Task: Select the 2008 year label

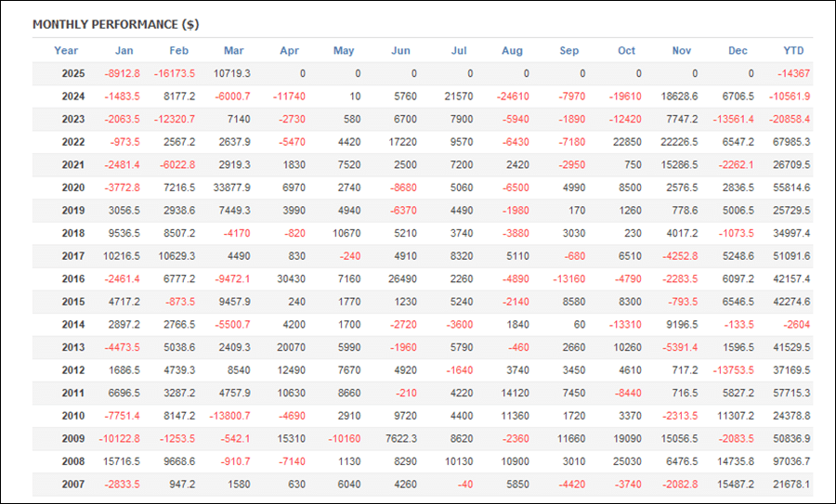Action: coord(73,461)
